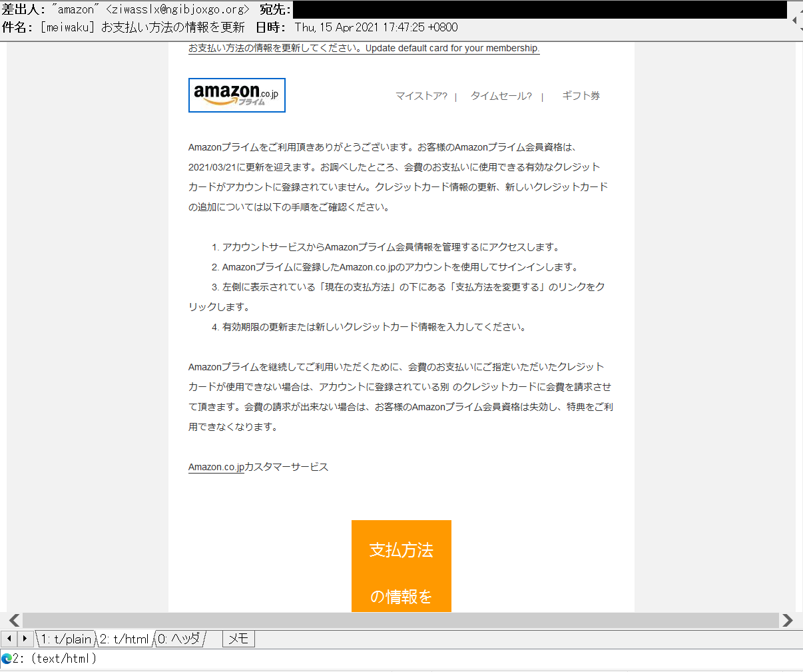Switch to the 1: t/plain tab
Screen dimensions: 803x672
click(x=65, y=639)
